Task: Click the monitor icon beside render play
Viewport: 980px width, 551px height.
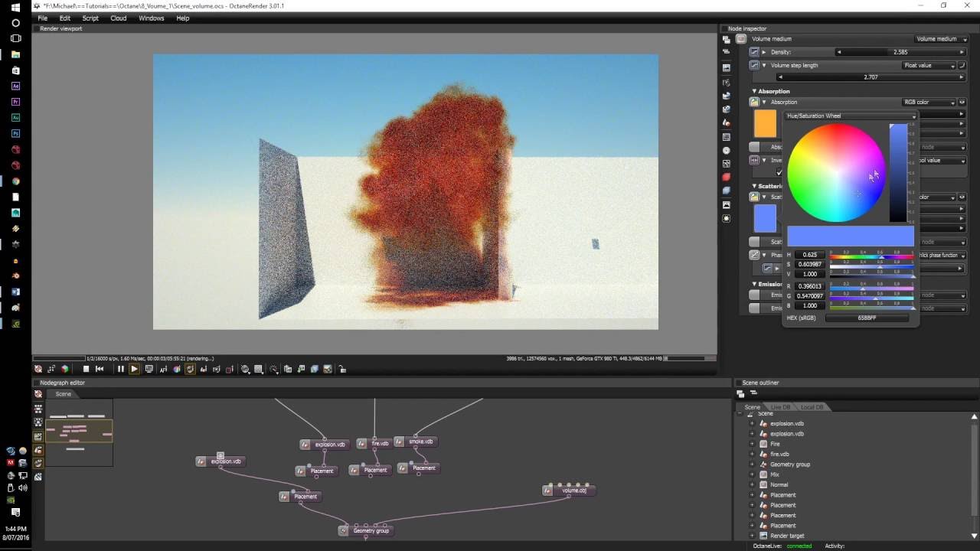Action: click(x=149, y=369)
